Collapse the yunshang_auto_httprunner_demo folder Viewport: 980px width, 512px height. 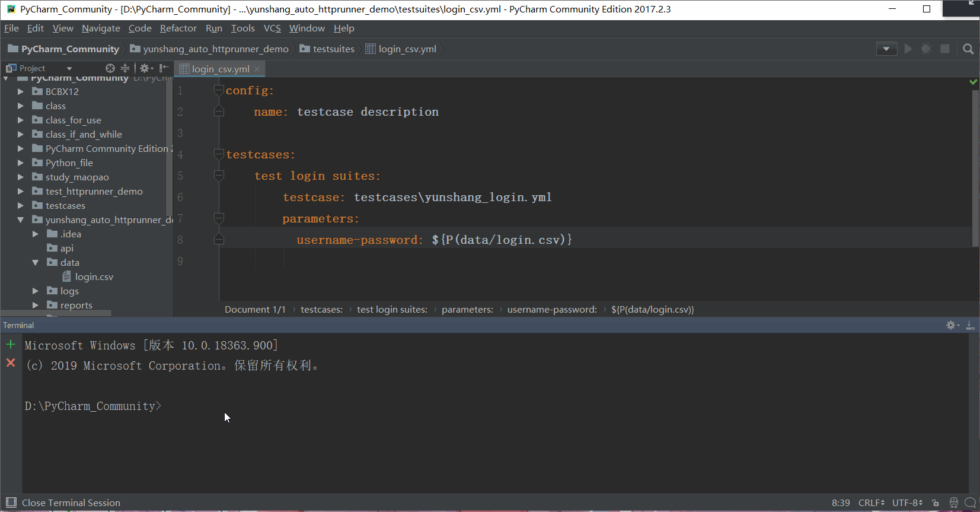point(21,220)
